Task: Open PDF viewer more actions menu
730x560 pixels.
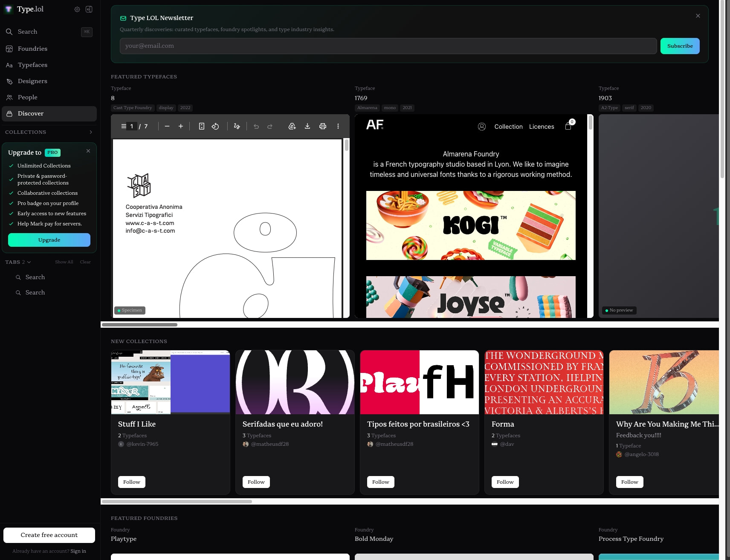Action: click(x=338, y=126)
